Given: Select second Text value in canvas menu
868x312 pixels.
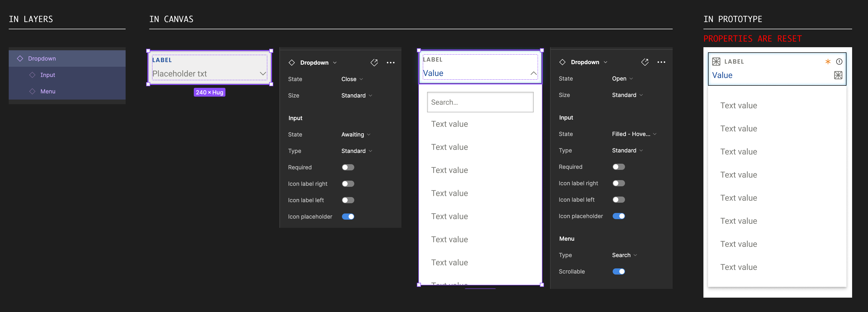Looking at the screenshot, I should [449, 147].
